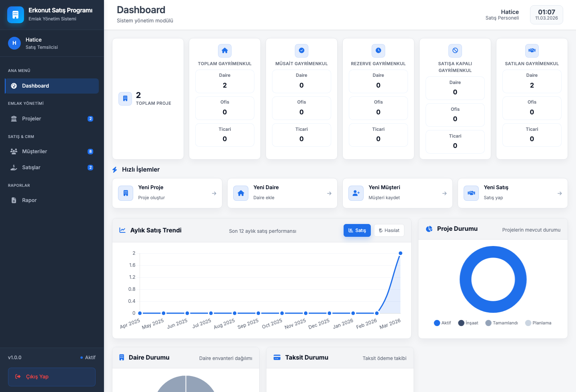Click the checkmark icon above Müsait Gayrimenkul
This screenshot has width=576, height=392.
(x=302, y=51)
